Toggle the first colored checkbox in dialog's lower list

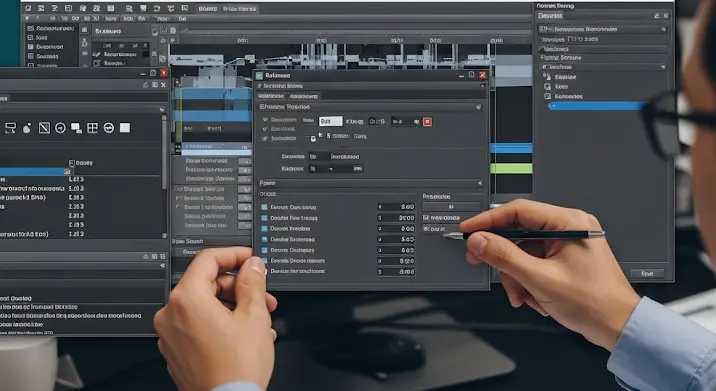264,207
